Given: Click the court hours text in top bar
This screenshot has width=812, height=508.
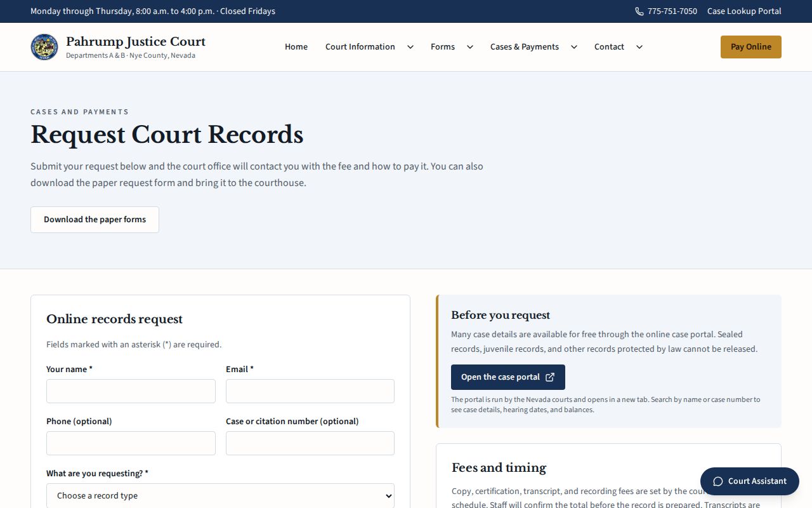Looking at the screenshot, I should [153, 11].
